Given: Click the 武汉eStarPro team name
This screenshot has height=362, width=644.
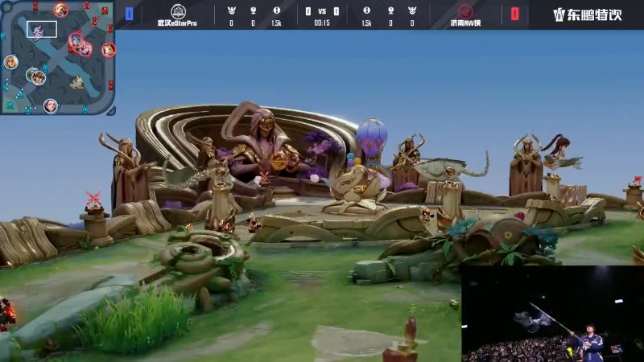Looking at the screenshot, I should point(177,23).
